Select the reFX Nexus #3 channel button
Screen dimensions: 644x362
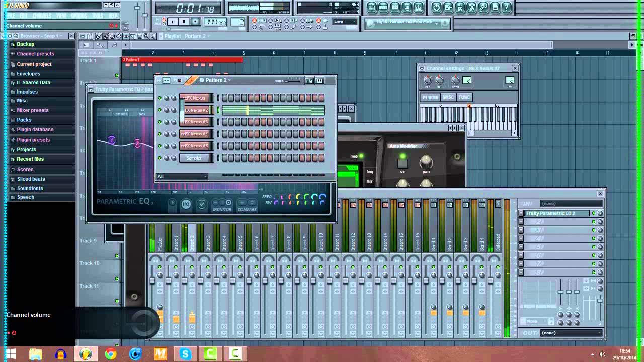click(194, 122)
